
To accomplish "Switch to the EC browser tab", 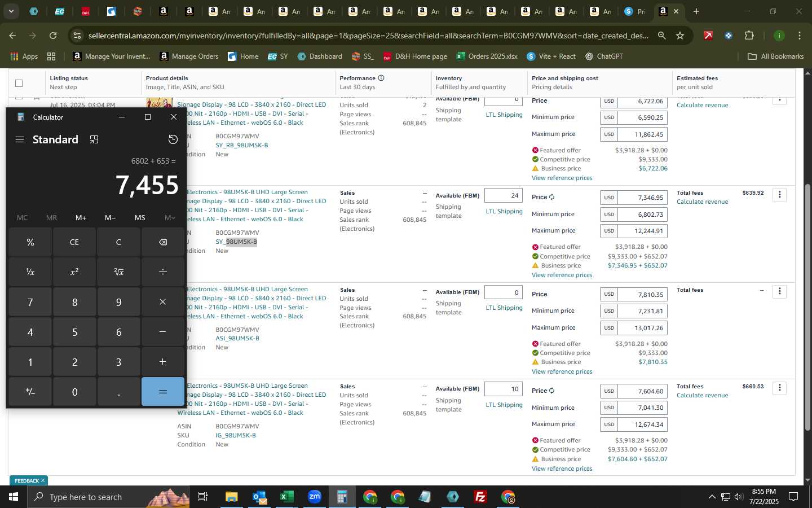I will point(60,11).
